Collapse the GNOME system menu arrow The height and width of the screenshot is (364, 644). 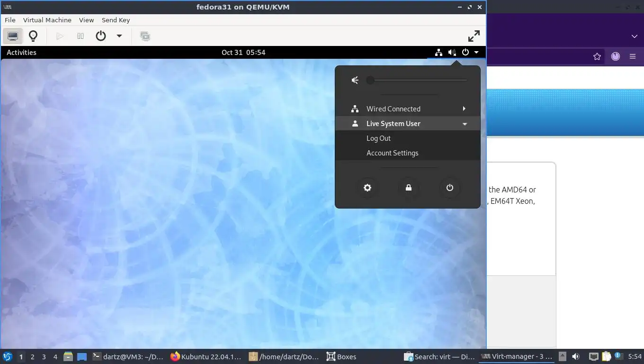[476, 52]
